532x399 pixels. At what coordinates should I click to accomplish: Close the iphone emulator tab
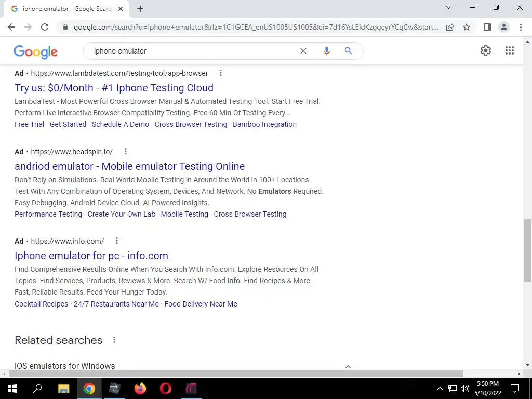(121, 9)
